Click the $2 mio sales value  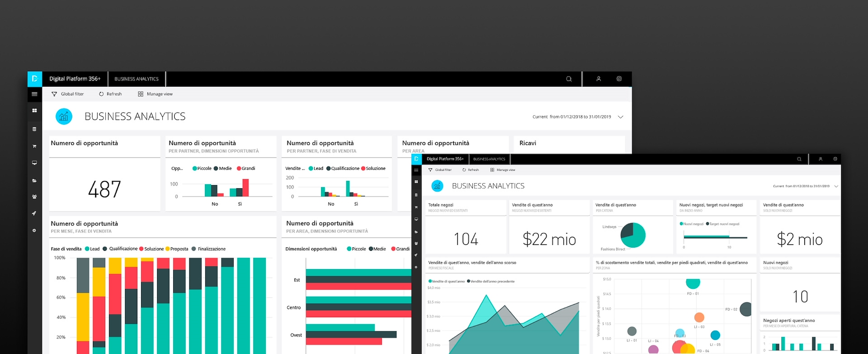pos(800,239)
